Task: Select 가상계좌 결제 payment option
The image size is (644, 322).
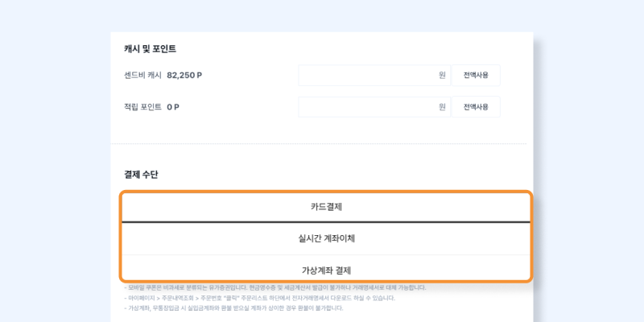Action: click(326, 268)
